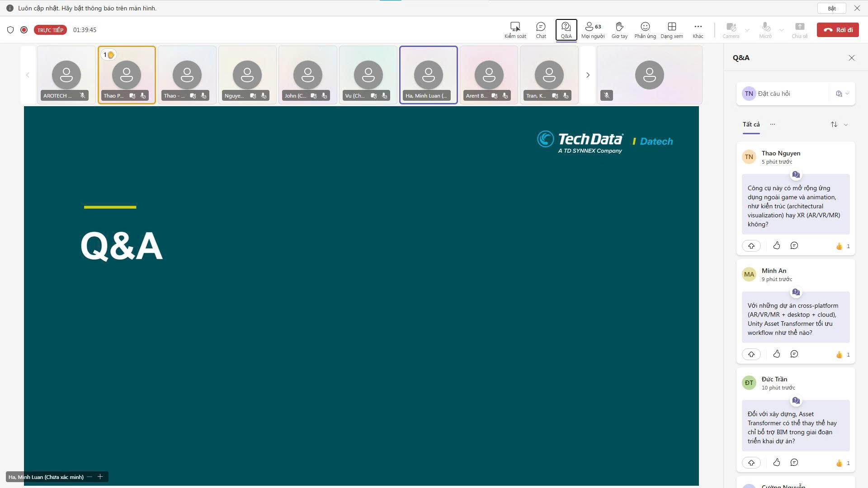Open Q&A filter more options ellipsis
The width and height of the screenshot is (868, 488).
773,124
